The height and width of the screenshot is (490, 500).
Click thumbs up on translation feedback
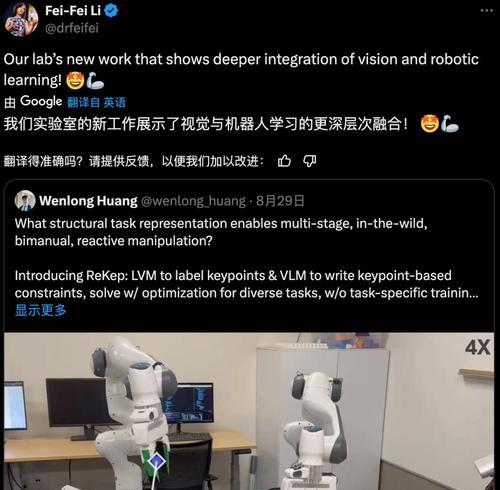(x=284, y=161)
